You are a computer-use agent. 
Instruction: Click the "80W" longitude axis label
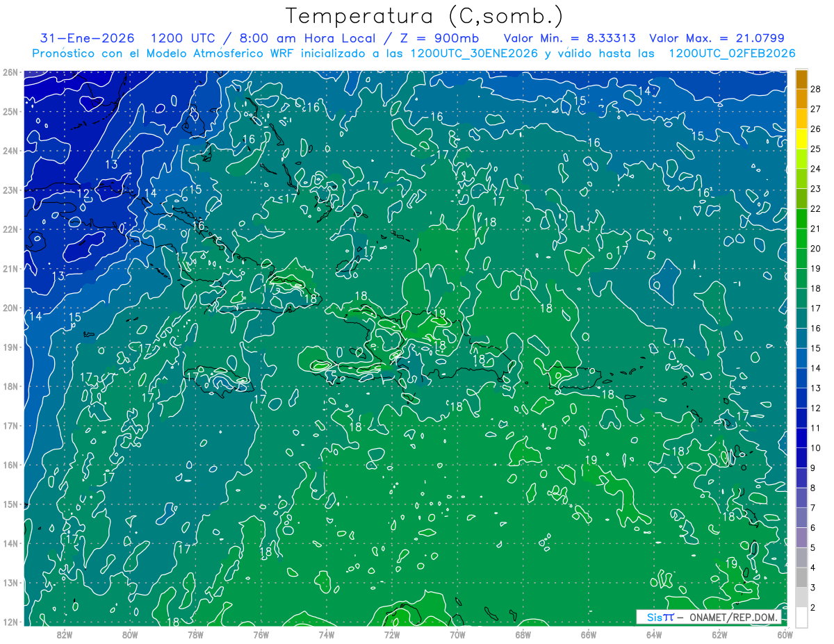pos(130,635)
